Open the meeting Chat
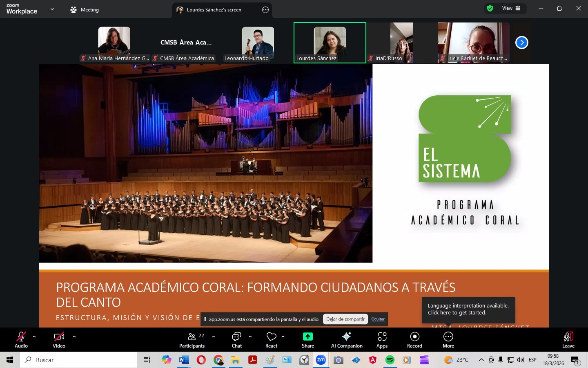The image size is (588, 368). click(237, 340)
